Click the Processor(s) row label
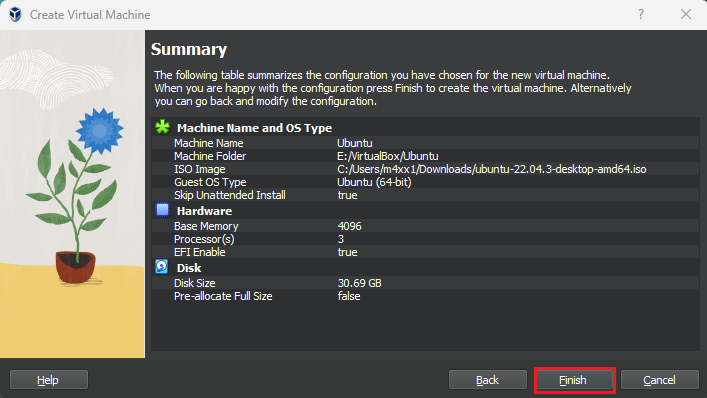The width and height of the screenshot is (707, 398). point(204,239)
